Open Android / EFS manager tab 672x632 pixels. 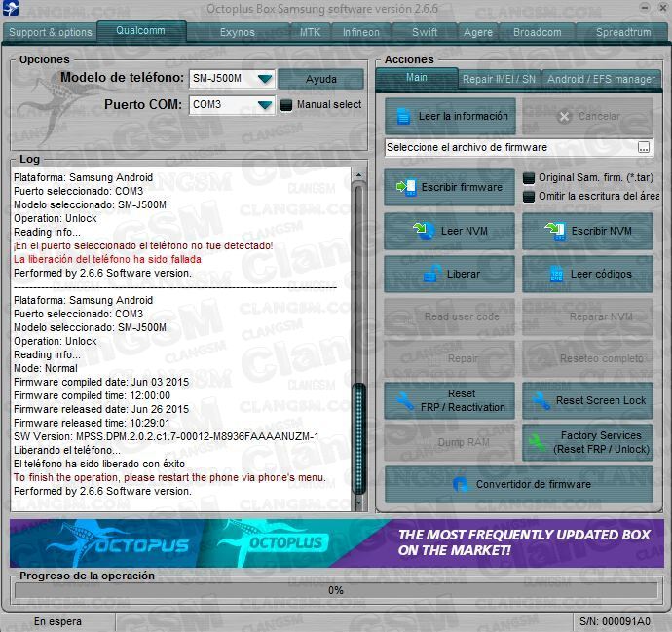[x=601, y=79]
